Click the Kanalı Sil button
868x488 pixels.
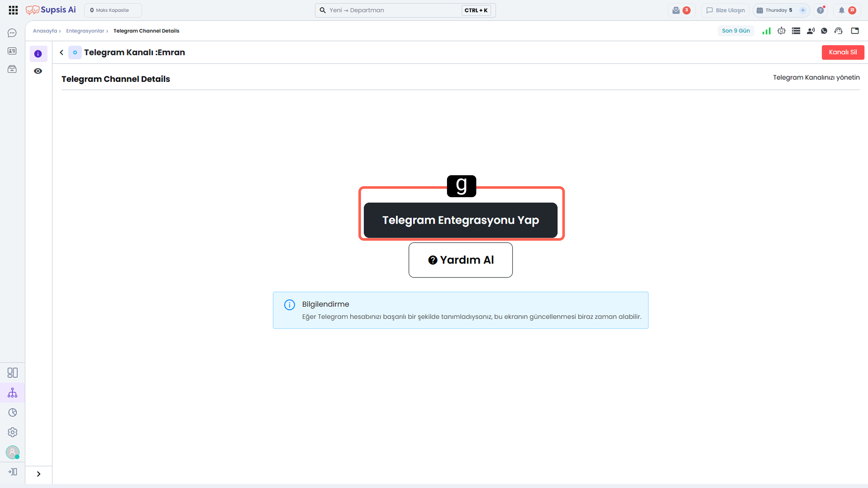[x=843, y=52]
